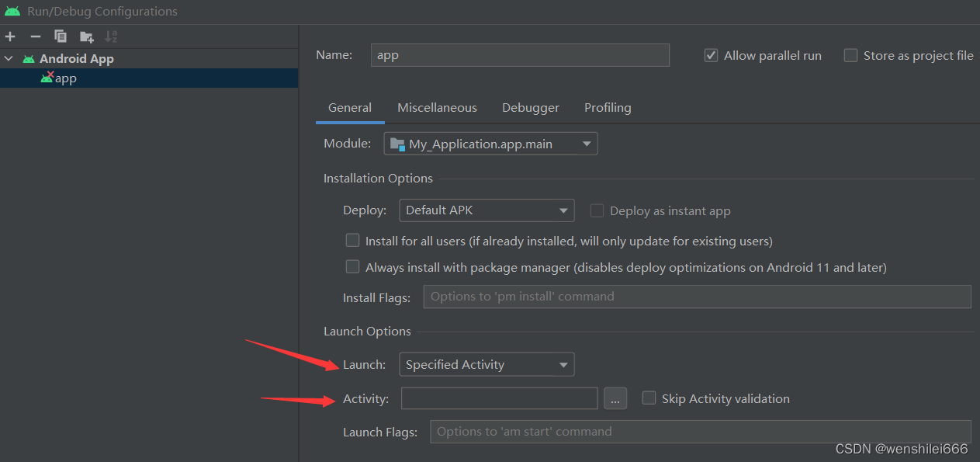The image size is (980, 462).
Task: Add a new run configuration
Action: pyautogui.click(x=10, y=36)
